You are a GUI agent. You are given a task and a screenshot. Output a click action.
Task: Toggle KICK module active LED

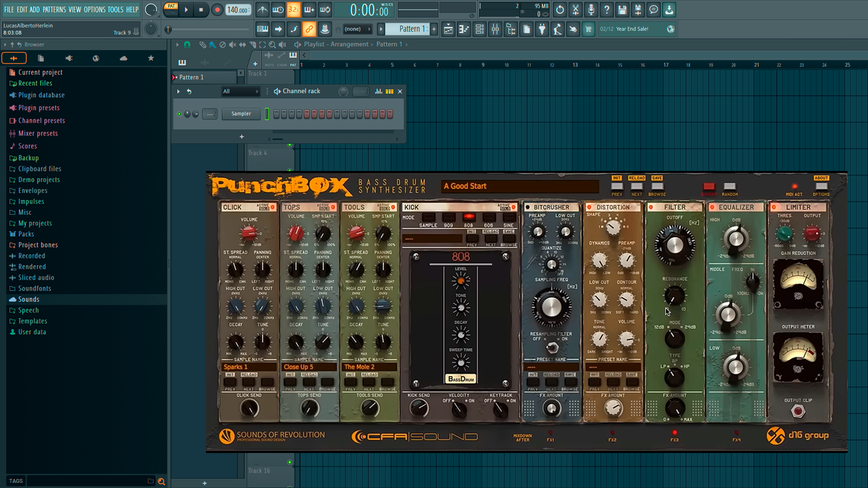514,207
